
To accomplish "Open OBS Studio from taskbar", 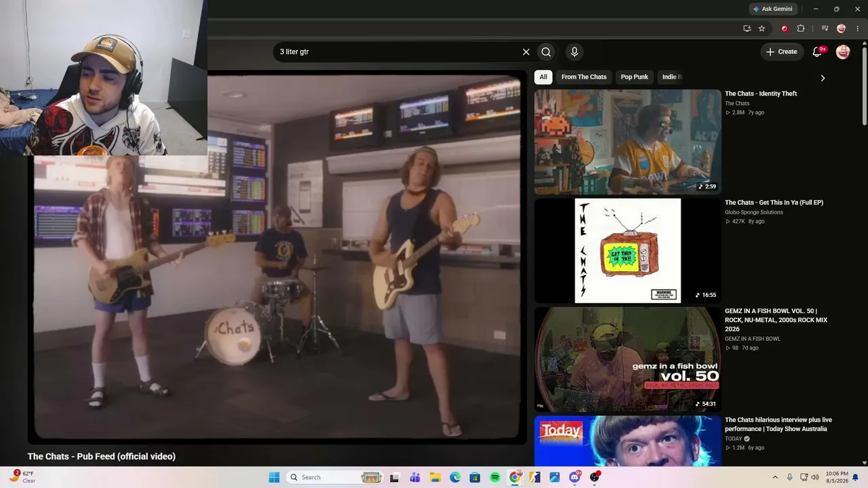I will point(595,477).
